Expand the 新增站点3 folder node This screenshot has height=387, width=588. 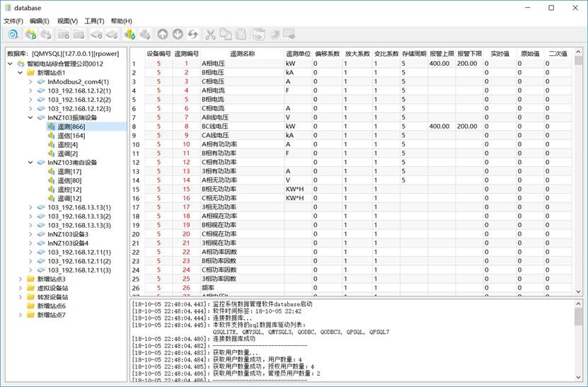[21, 279]
